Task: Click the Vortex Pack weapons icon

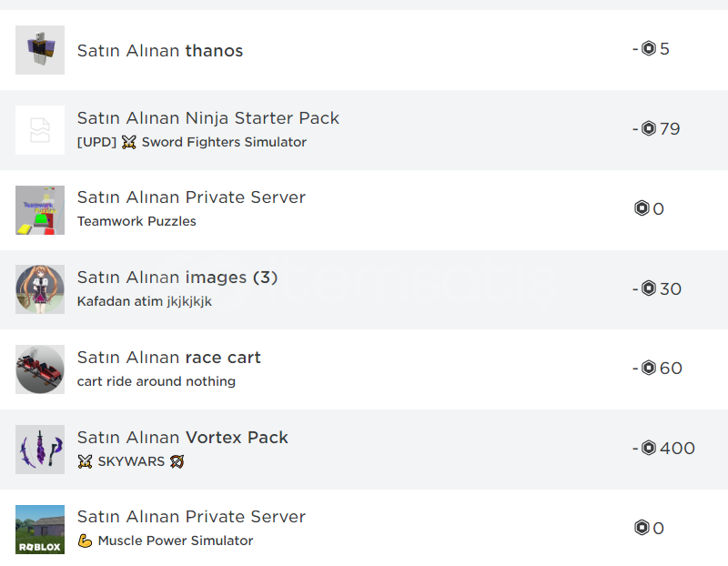Action: (x=40, y=449)
